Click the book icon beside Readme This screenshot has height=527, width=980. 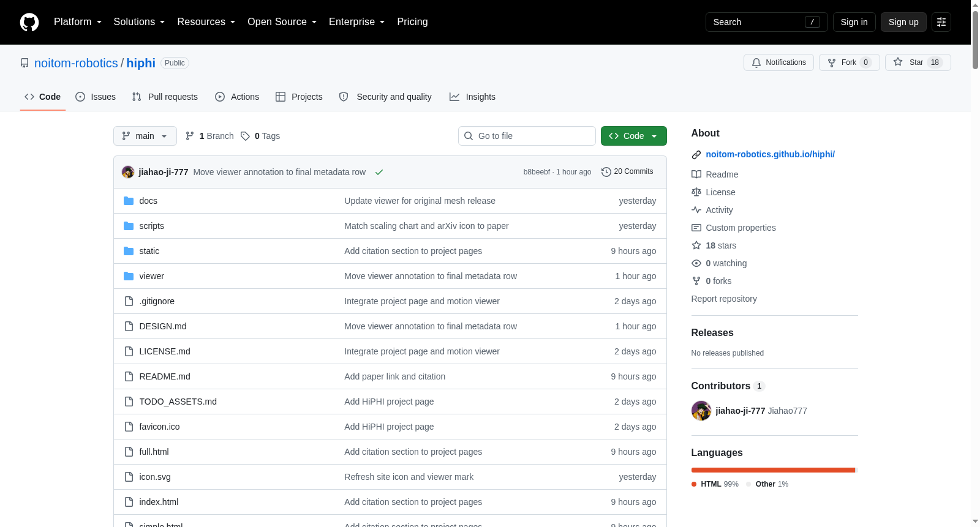[696, 174]
